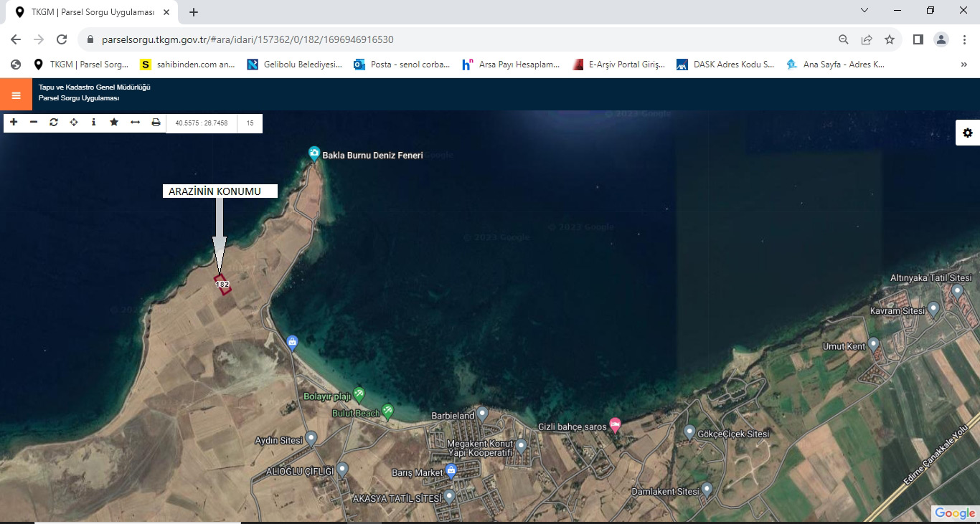Open a new browser tab
The height and width of the screenshot is (524, 980).
[194, 12]
